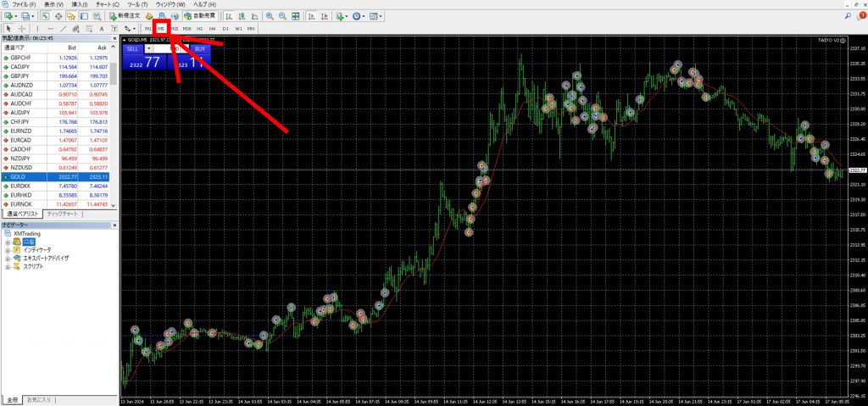Expand the エキスパートアドバイザ tree node
Image resolution: width=868 pixels, height=406 pixels.
(x=8, y=258)
